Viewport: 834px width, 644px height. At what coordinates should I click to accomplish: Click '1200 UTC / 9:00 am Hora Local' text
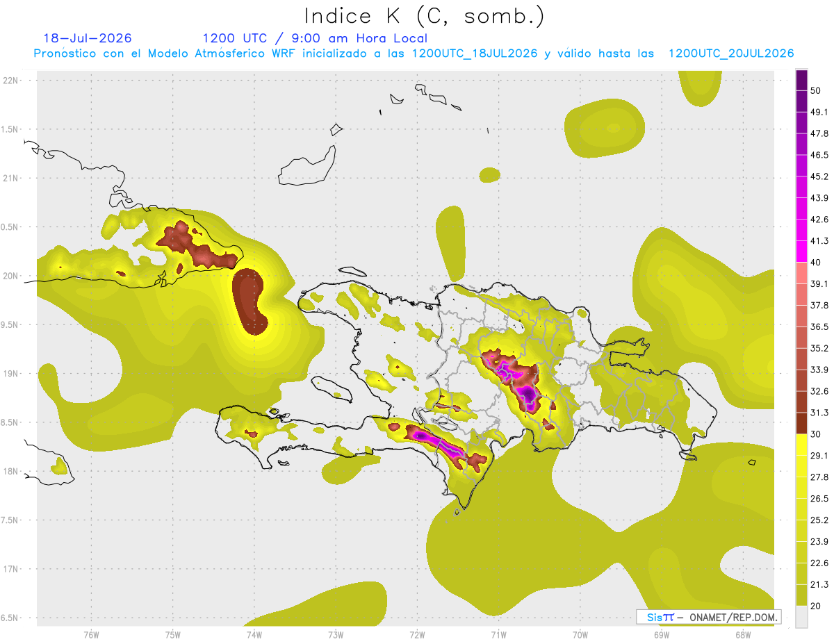315,38
